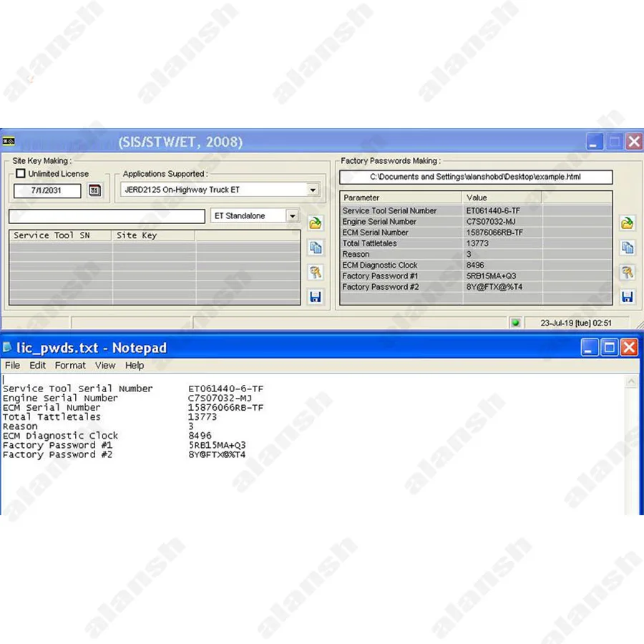Select the Service Tool Serial Number table row
The width and height of the screenshot is (644, 644).
click(476, 210)
